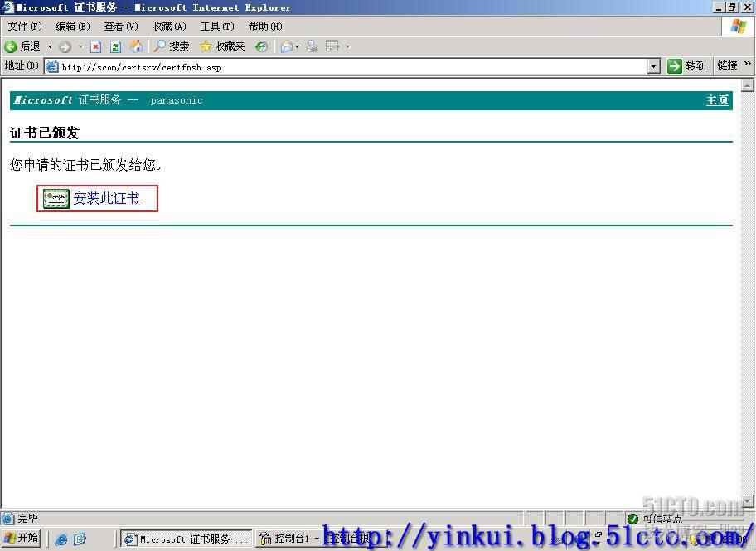Click the Back (后退) arrow icon
756x551 pixels.
[x=10, y=46]
